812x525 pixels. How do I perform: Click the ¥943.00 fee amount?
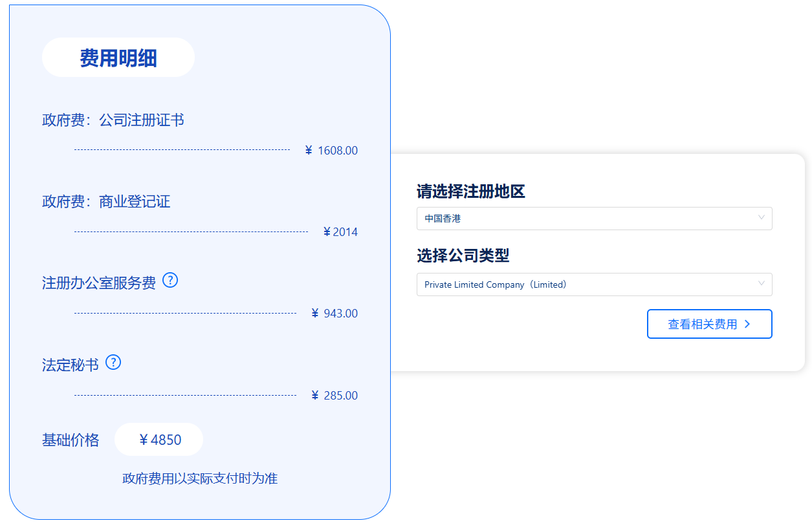pyautogui.click(x=335, y=314)
